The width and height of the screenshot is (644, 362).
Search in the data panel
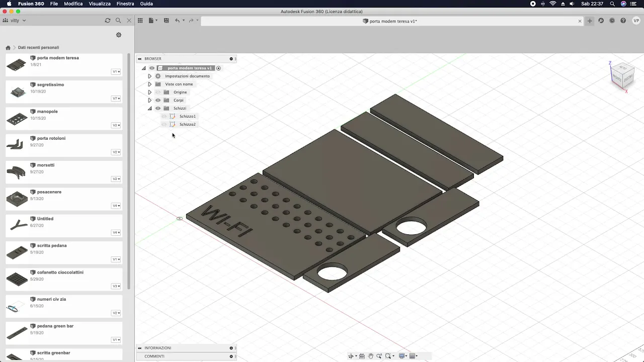(x=118, y=21)
